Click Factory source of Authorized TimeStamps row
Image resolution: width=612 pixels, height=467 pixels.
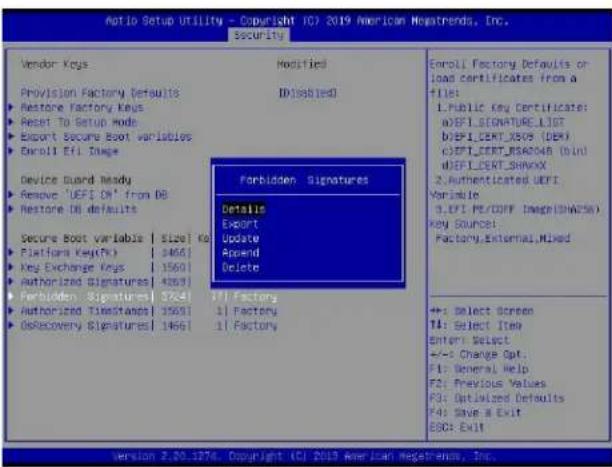(255, 311)
